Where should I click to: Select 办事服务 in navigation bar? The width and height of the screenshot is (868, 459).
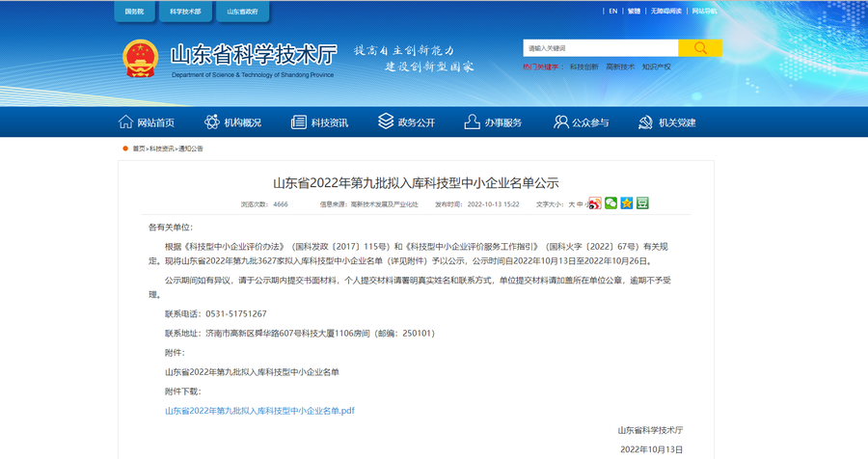click(503, 122)
